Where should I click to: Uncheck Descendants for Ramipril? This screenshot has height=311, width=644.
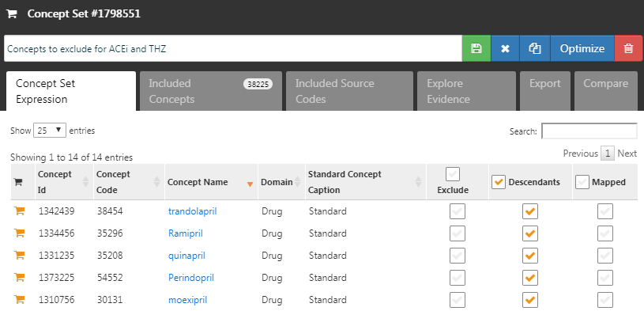[x=530, y=233]
